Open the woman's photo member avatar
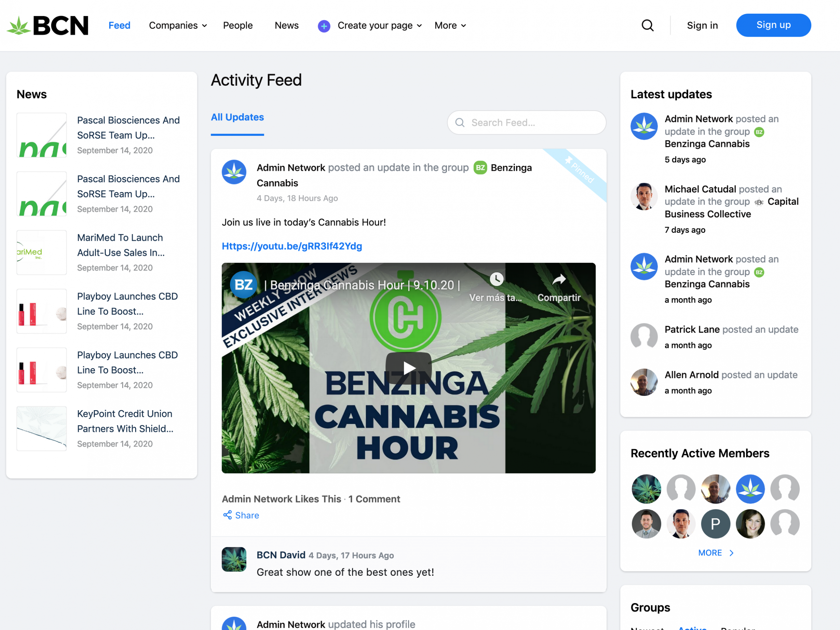Viewport: 840px width, 630px height. tap(750, 524)
